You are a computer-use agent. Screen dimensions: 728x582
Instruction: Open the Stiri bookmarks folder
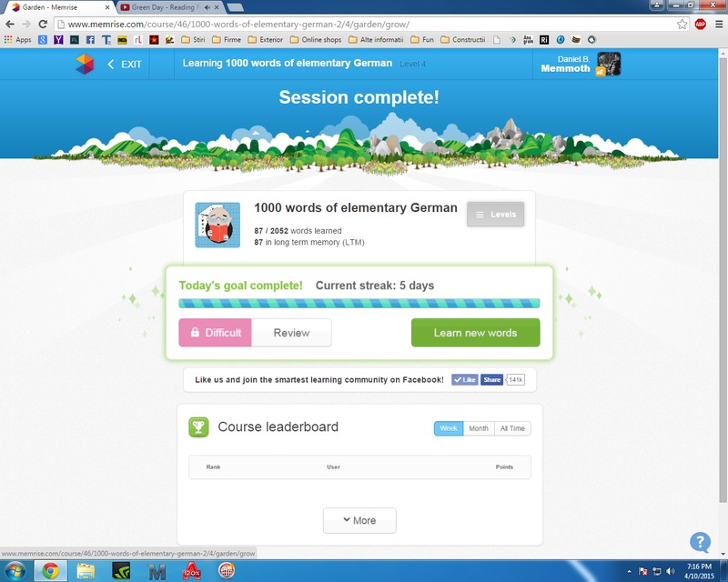[x=193, y=39]
